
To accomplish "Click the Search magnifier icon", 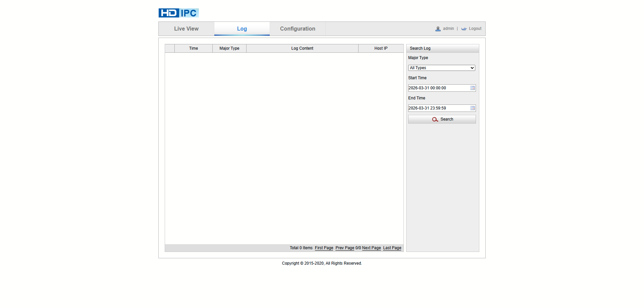I will pyautogui.click(x=435, y=120).
